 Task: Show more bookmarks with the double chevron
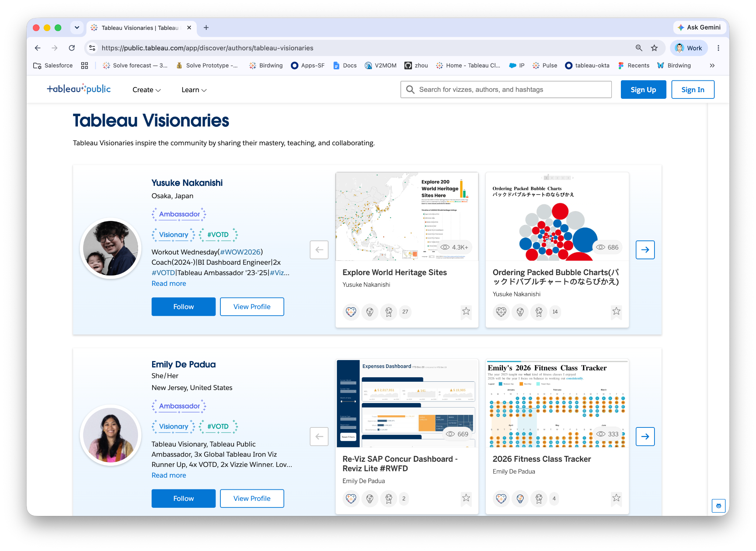click(x=712, y=65)
